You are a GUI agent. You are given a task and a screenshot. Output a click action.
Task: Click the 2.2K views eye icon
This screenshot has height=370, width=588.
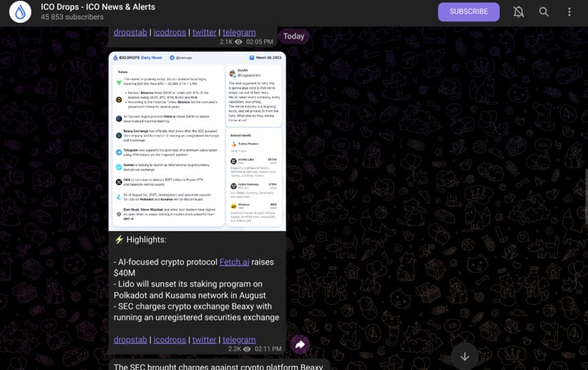(246, 349)
